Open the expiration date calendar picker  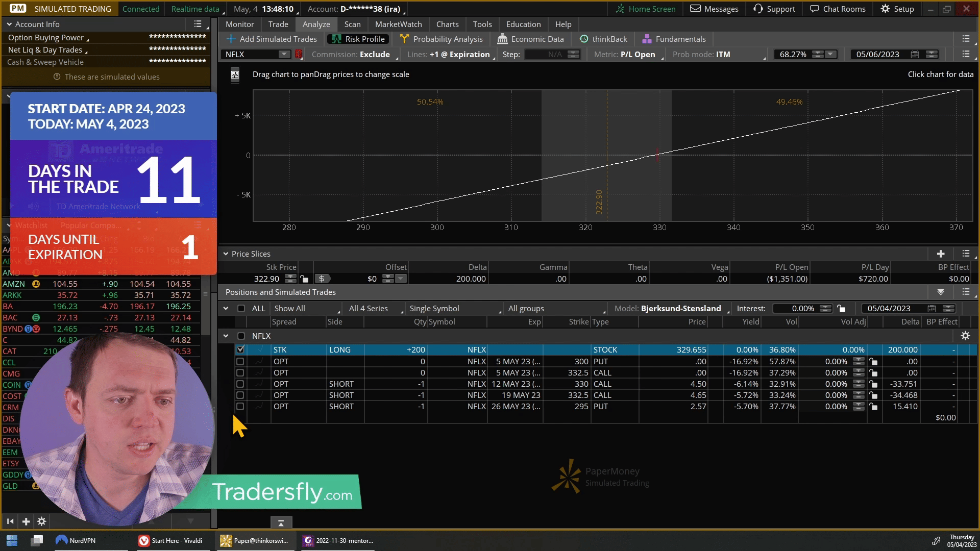[x=915, y=55]
